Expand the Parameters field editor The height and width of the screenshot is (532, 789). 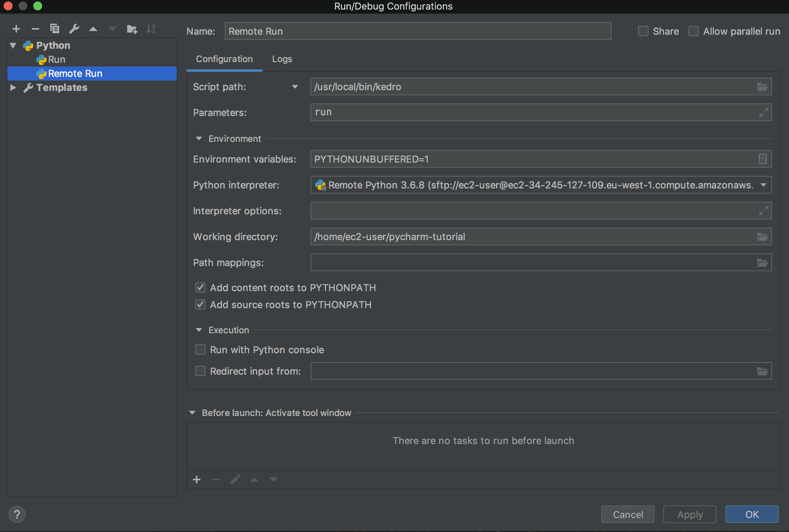(763, 112)
